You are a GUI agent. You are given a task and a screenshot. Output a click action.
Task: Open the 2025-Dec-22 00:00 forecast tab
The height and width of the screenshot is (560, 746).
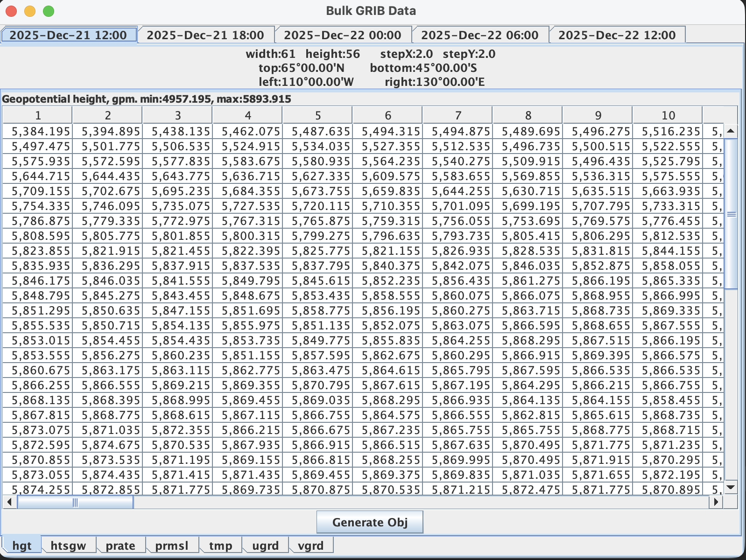[343, 35]
